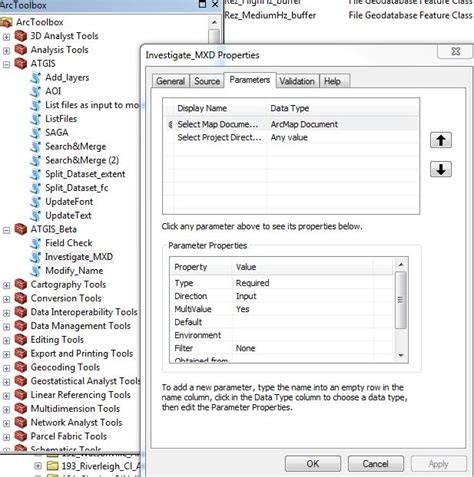Expand the Export and Printing Tools toolbox
Image resolution: width=474 pixels, height=477 pixels.
pyautogui.click(x=6, y=354)
